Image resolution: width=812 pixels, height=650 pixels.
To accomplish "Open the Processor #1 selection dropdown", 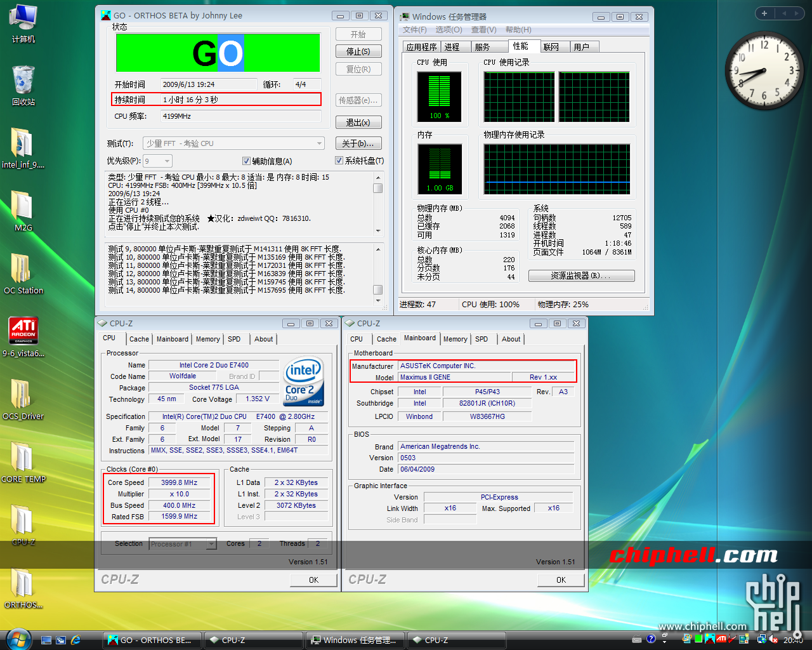I will [x=183, y=544].
